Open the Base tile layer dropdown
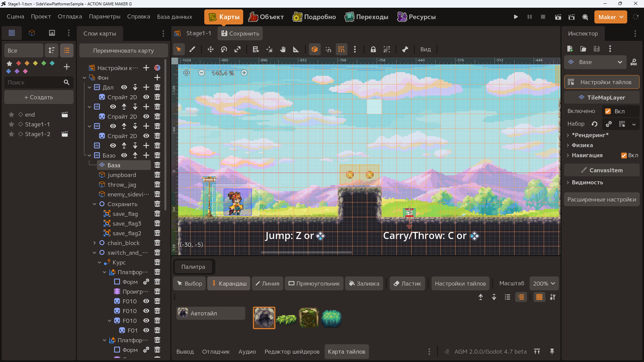This screenshot has width=644, height=362. coord(595,62)
